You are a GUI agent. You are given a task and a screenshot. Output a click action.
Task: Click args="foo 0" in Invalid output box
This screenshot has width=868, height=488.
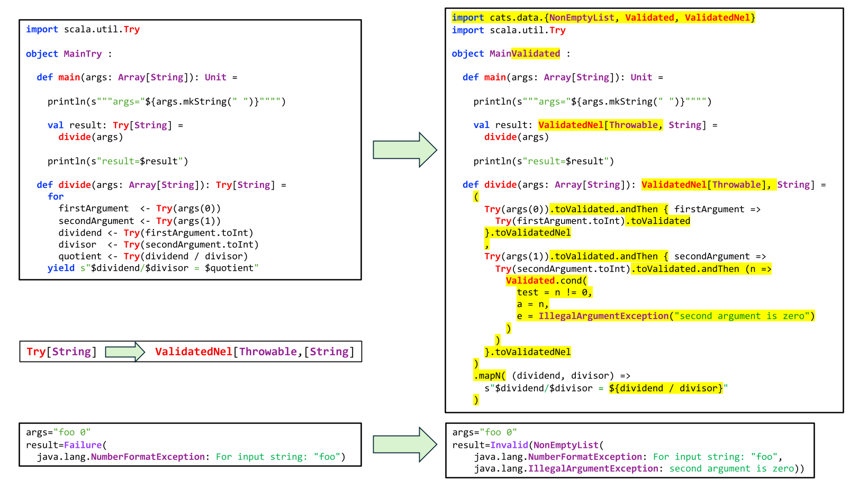point(485,432)
